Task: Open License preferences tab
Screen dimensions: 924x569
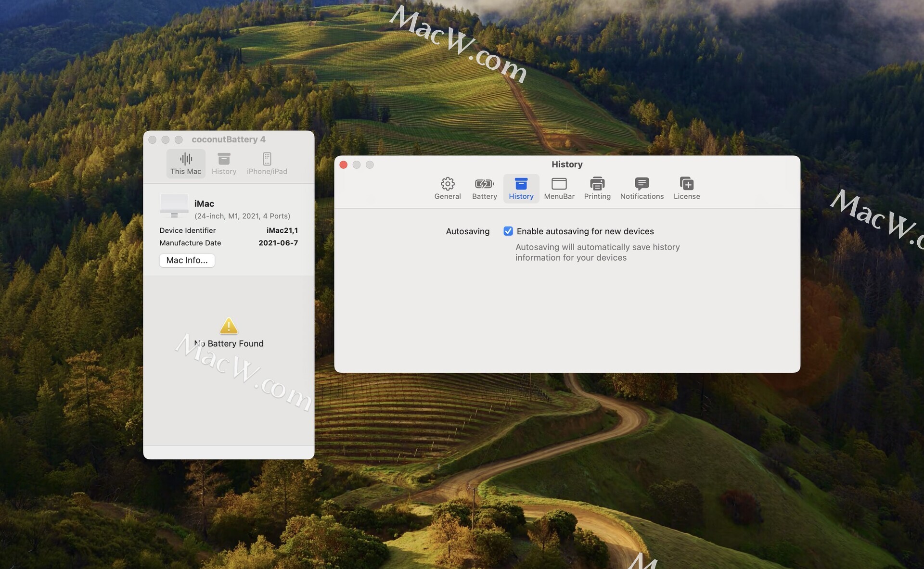Action: pyautogui.click(x=687, y=188)
